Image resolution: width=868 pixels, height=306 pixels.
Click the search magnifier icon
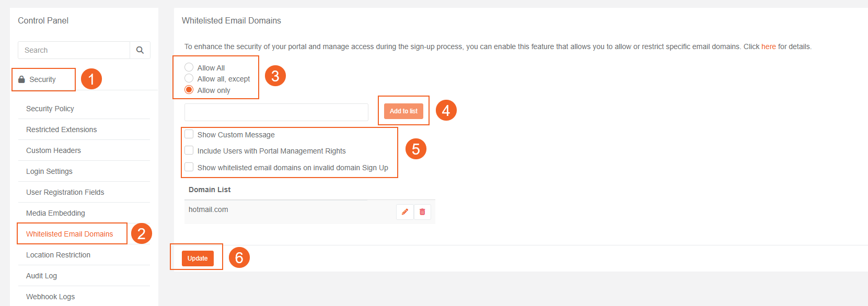coord(140,50)
